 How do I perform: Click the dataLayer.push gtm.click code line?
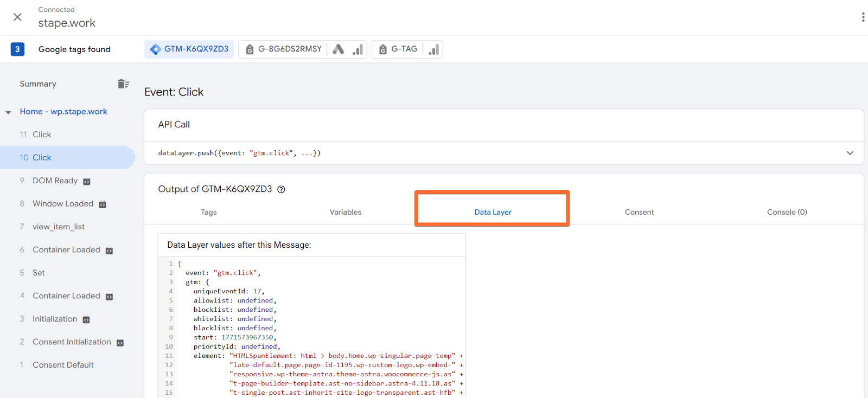point(239,153)
